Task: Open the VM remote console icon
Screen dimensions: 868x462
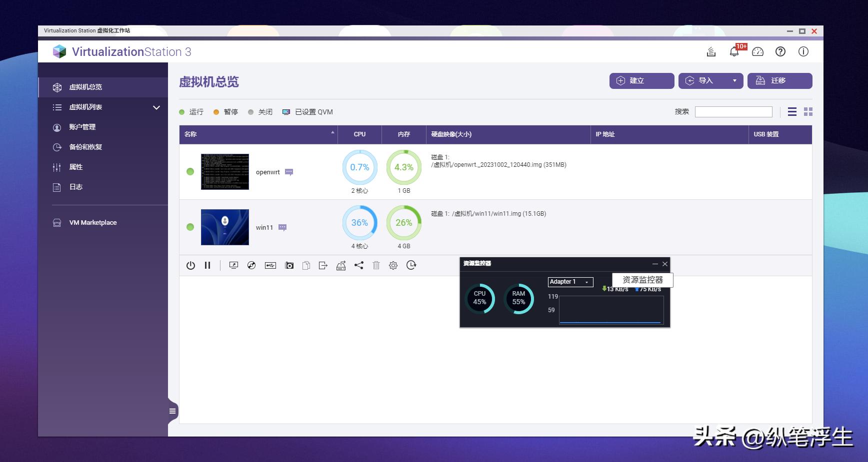Action: click(233, 266)
